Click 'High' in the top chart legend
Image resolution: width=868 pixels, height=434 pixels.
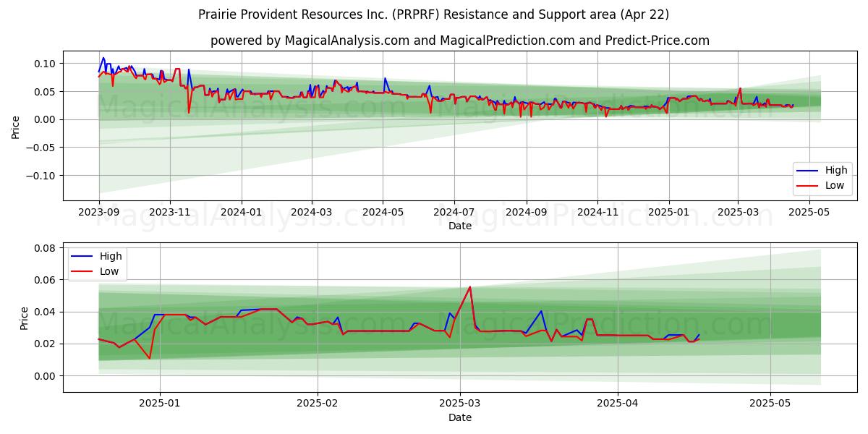[836, 171]
